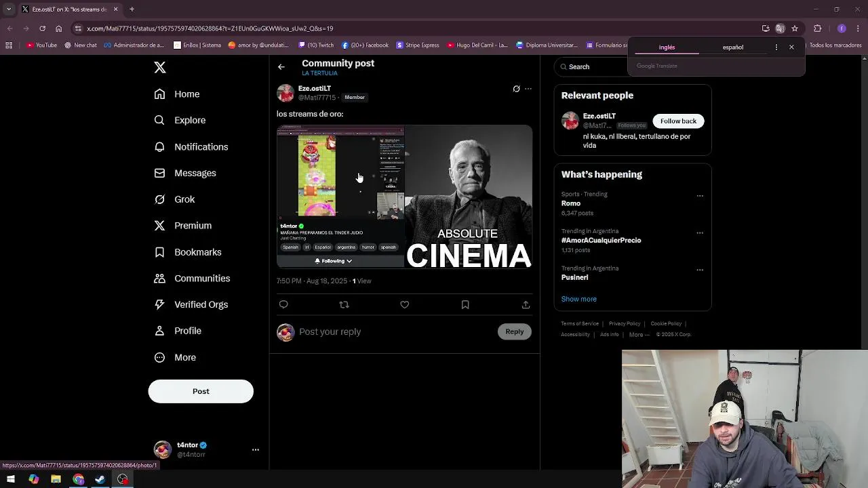The width and height of the screenshot is (868, 488).
Task: Click the repost icon
Action: click(344, 305)
